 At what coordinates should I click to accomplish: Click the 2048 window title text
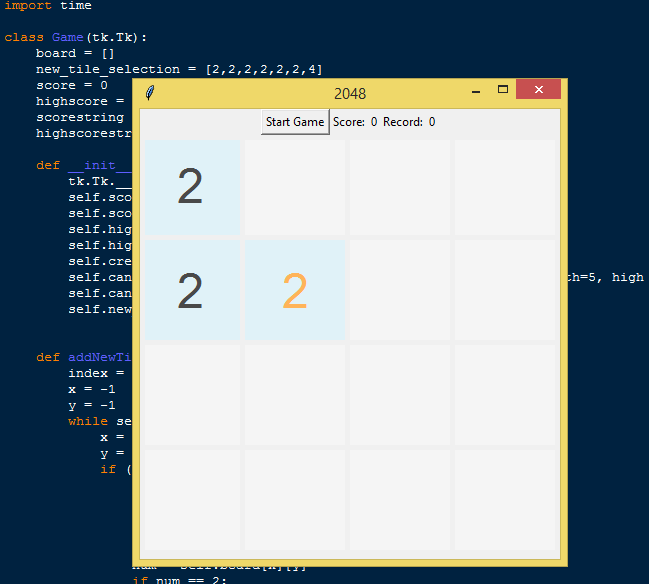pyautogui.click(x=350, y=93)
